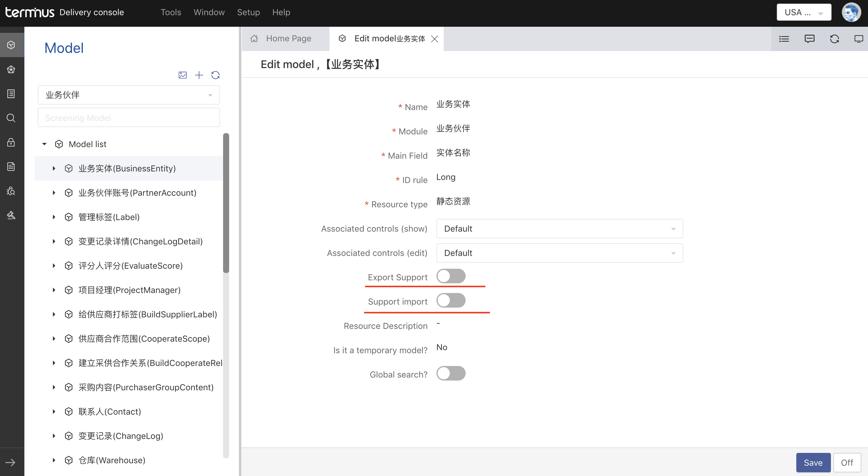868x476 pixels.
Task: Click the monitor screen icon
Action: point(859,39)
